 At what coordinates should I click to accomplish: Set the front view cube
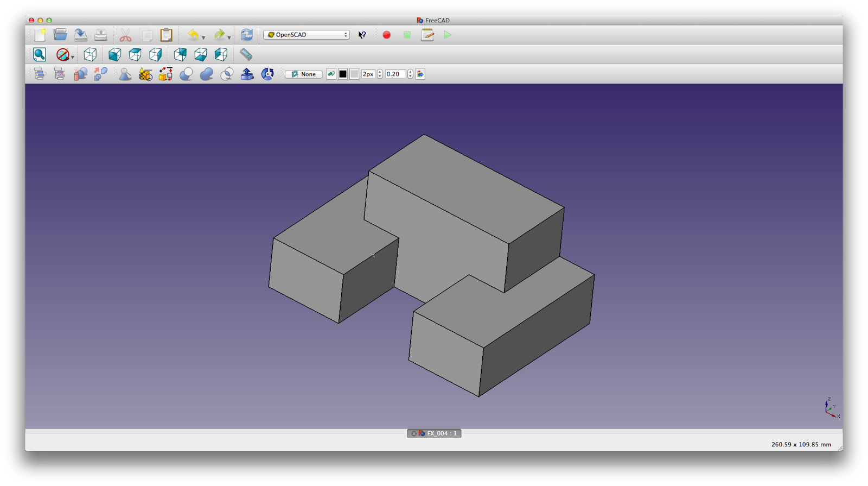click(x=114, y=54)
